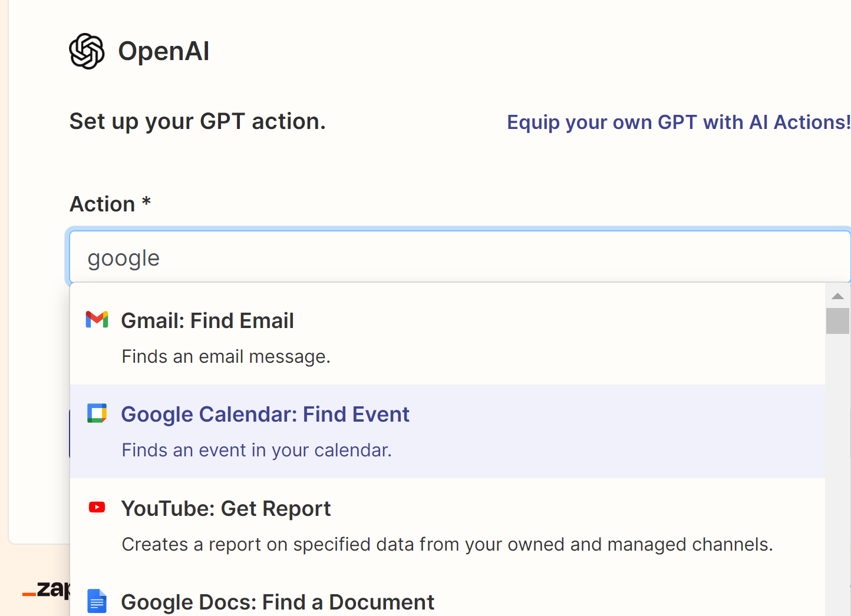
Task: Choose Google Calendar: Find Event option
Action: point(447,431)
